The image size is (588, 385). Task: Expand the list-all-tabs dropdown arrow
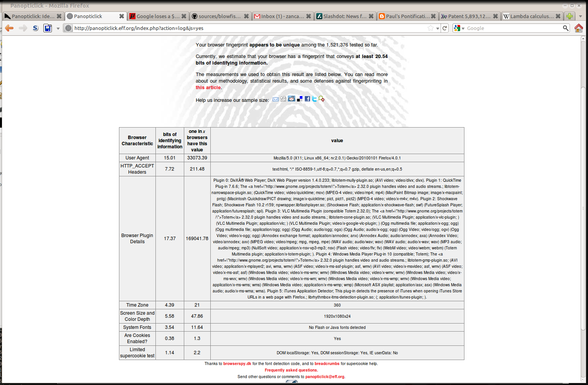(x=580, y=16)
